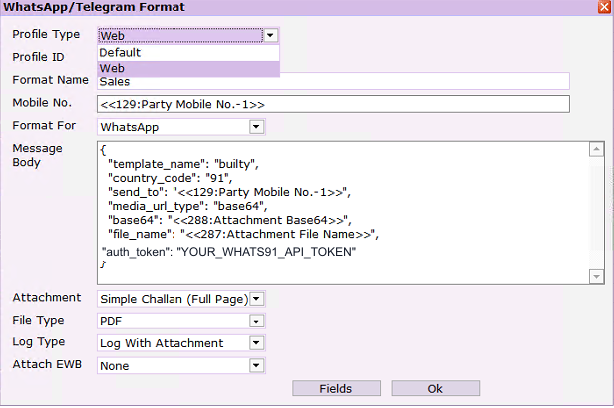
Task: Expand the Format For dropdown
Action: tap(256, 127)
